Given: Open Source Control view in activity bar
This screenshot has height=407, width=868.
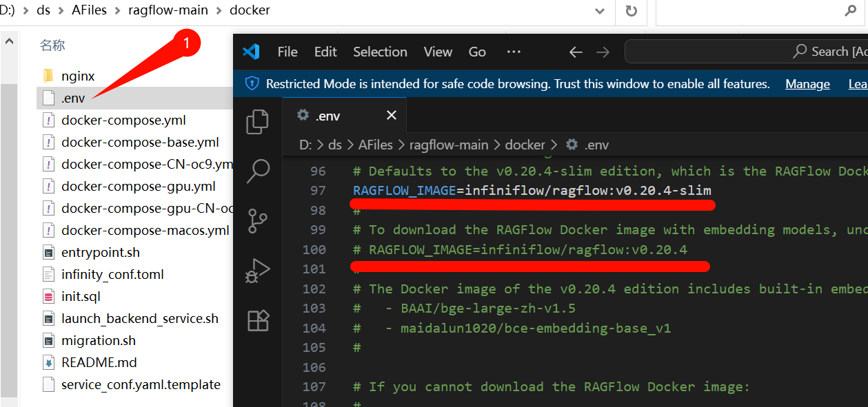Looking at the screenshot, I should coord(257,220).
